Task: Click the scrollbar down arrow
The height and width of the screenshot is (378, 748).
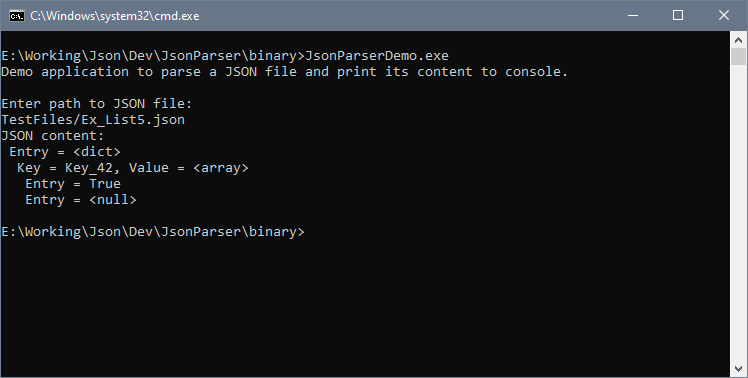Action: click(738, 369)
